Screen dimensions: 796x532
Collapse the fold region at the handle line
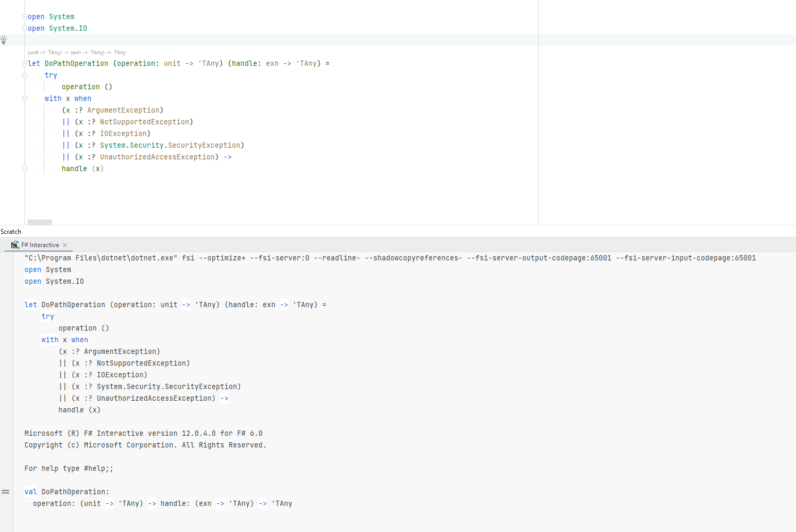[x=24, y=168]
